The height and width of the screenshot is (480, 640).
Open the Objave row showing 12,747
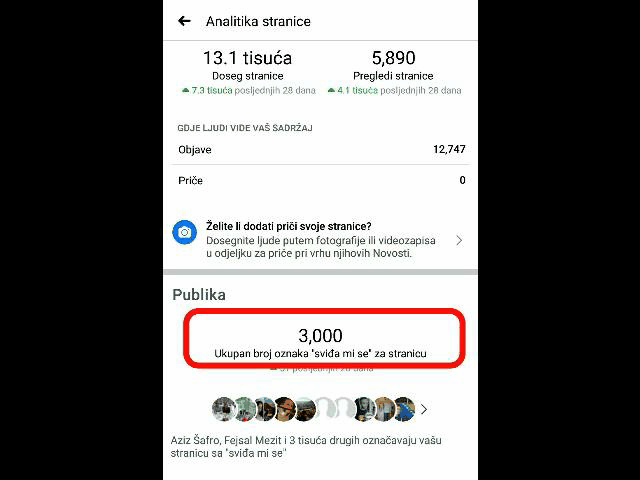click(320, 149)
